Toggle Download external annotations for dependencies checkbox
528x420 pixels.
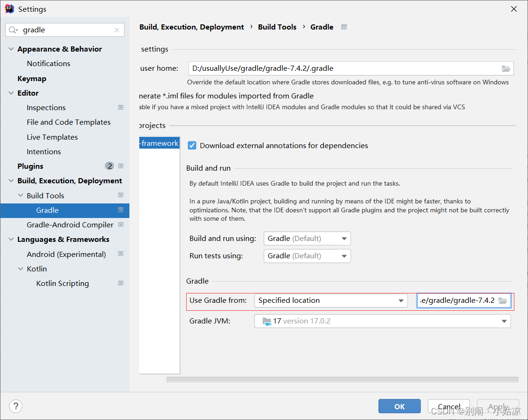(192, 145)
